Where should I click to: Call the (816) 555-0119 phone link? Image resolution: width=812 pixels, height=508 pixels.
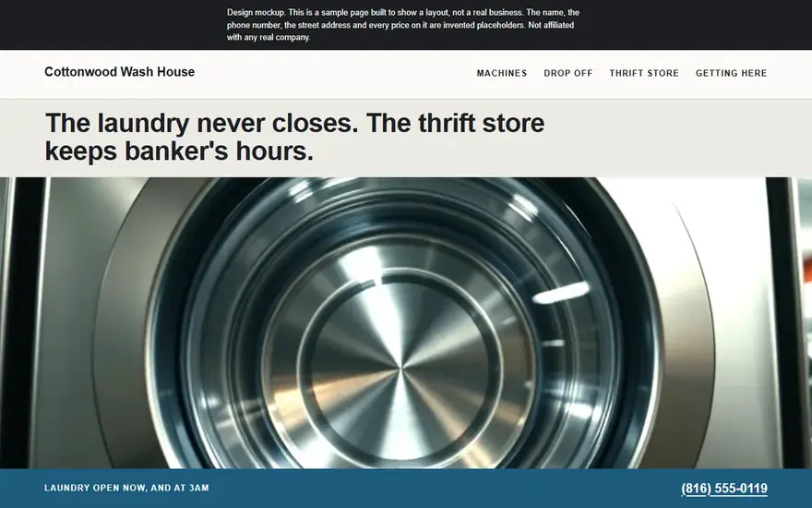pyautogui.click(x=724, y=489)
